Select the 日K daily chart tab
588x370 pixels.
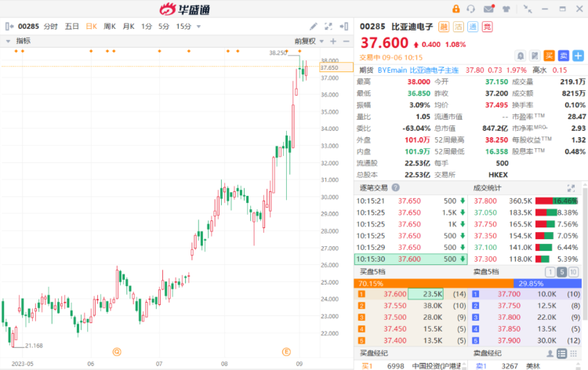pyautogui.click(x=92, y=26)
